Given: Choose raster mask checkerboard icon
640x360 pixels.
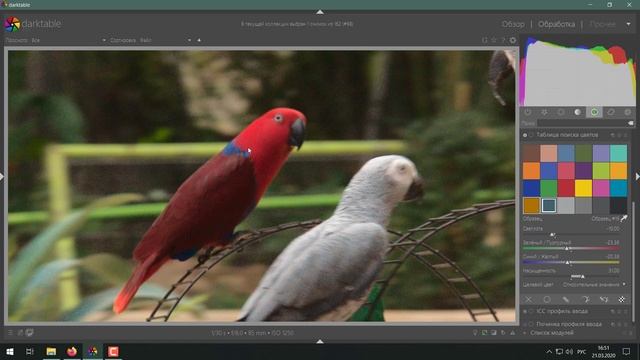Looking at the screenshot, I should pos(622,300).
